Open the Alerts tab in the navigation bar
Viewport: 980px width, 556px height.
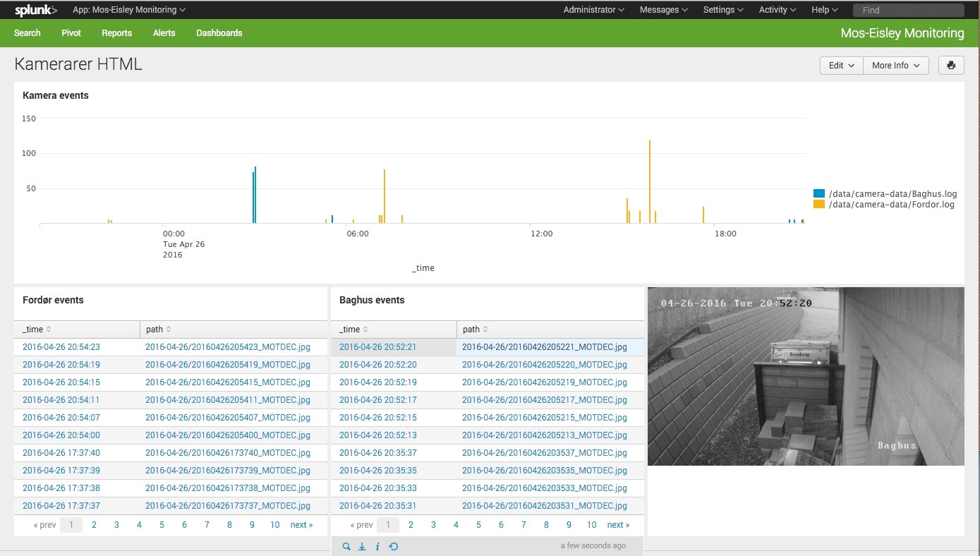[x=164, y=33]
